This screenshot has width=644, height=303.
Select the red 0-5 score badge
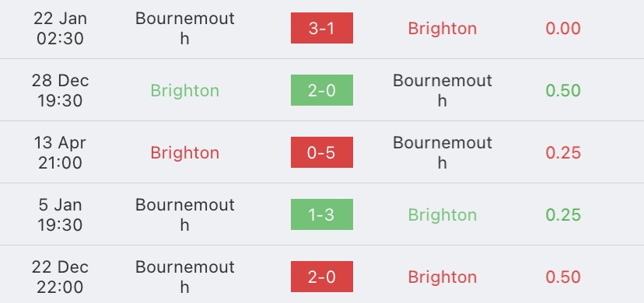coord(321,152)
